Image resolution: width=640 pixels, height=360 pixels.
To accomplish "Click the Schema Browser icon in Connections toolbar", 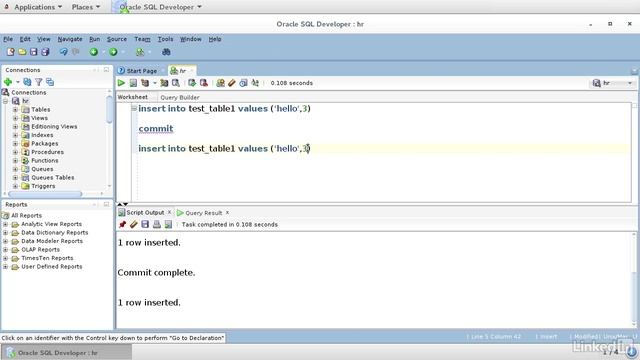I will click(50, 82).
